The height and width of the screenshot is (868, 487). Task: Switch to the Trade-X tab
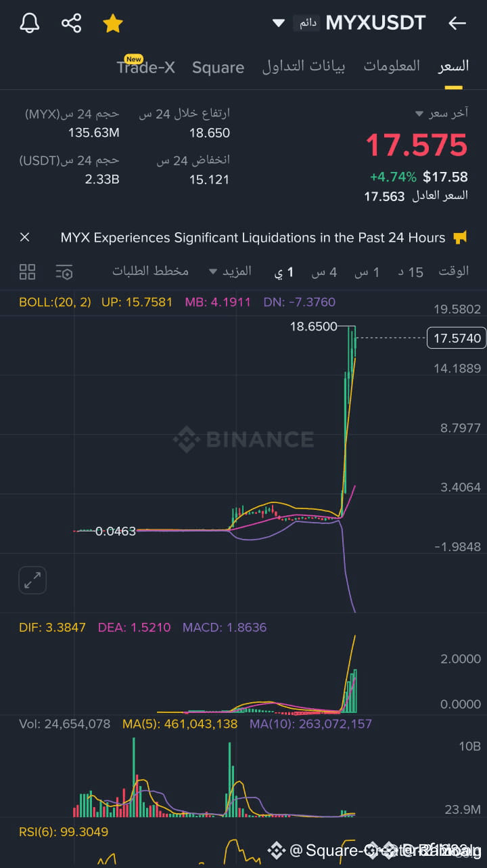[x=145, y=66]
